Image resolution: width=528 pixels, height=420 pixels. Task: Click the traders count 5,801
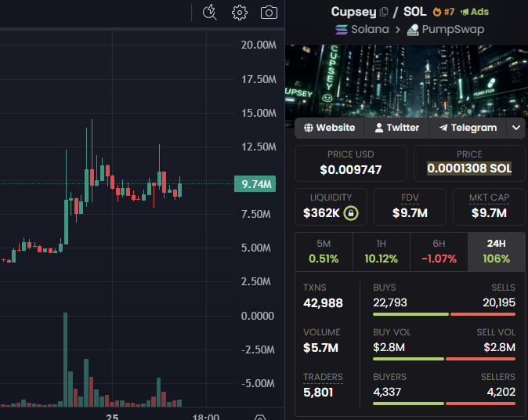point(318,392)
